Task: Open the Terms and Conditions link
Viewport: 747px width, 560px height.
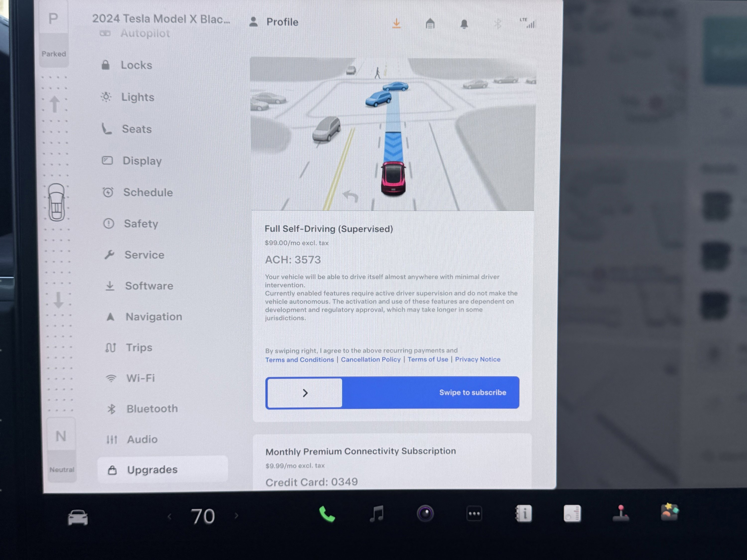Action: click(x=299, y=359)
